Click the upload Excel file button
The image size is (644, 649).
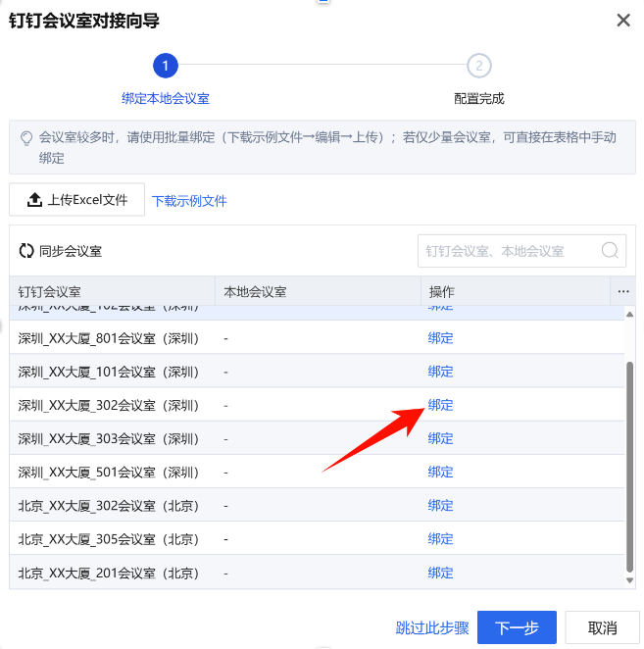pyautogui.click(x=77, y=200)
